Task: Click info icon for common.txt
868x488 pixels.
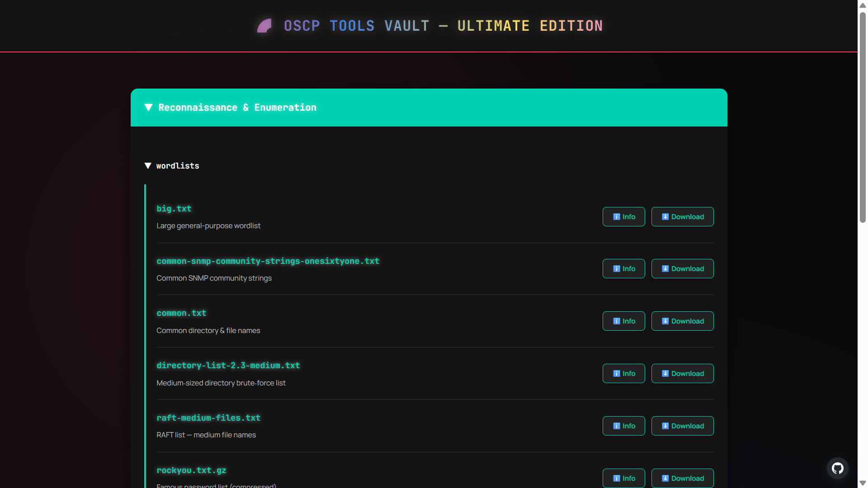Action: [x=616, y=321]
